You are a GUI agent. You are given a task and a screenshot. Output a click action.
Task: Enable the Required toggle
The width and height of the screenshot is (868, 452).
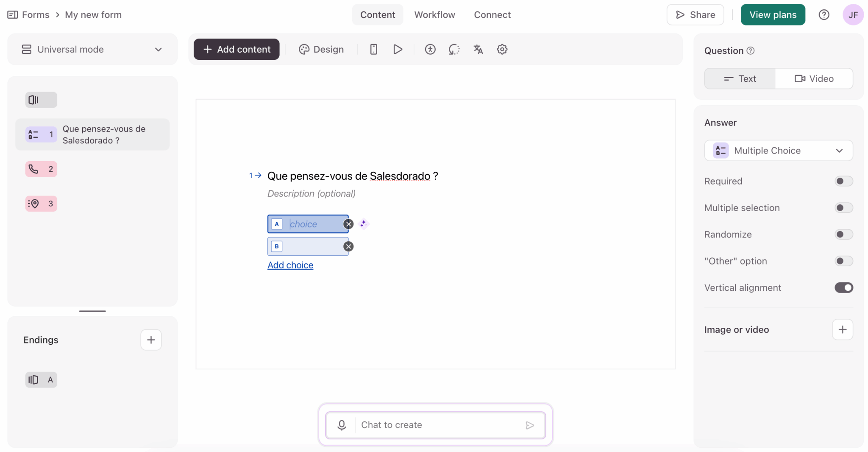pyautogui.click(x=843, y=181)
